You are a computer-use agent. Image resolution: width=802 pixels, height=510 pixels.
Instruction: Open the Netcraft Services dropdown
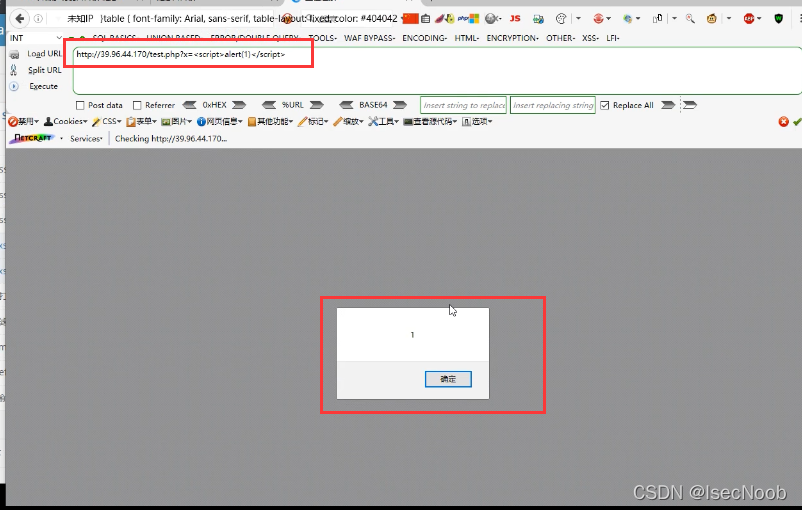(x=86, y=139)
